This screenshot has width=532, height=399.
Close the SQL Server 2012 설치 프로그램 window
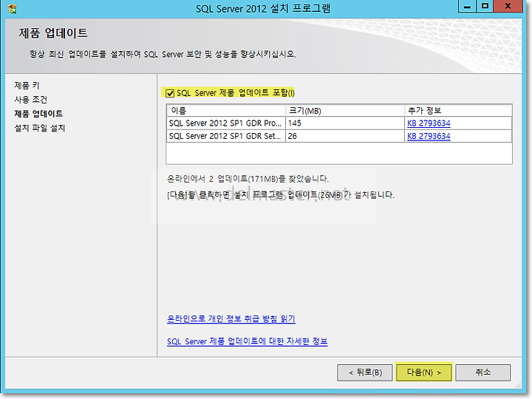pos(508,7)
